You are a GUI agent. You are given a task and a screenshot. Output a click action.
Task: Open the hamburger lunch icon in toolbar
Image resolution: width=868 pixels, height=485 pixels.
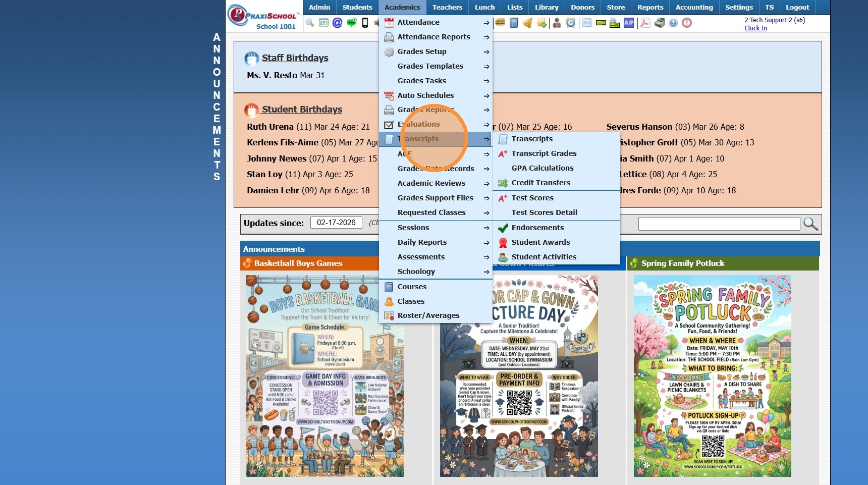pos(500,23)
